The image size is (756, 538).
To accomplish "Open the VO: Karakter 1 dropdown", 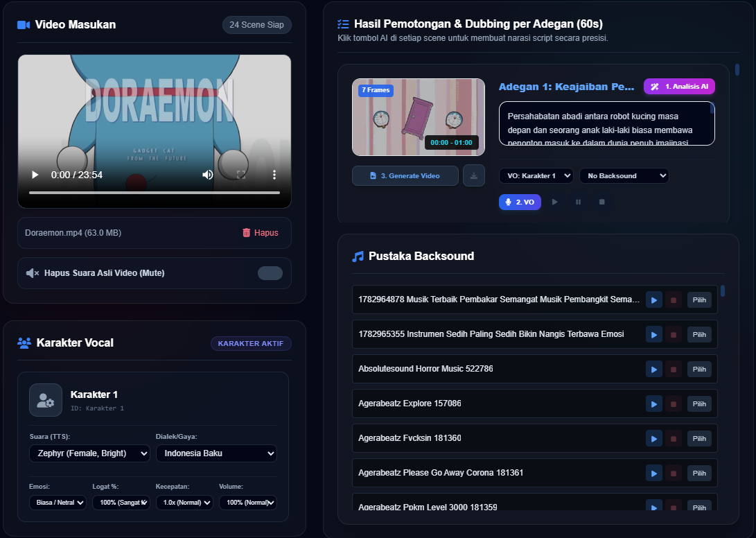I will coord(536,175).
